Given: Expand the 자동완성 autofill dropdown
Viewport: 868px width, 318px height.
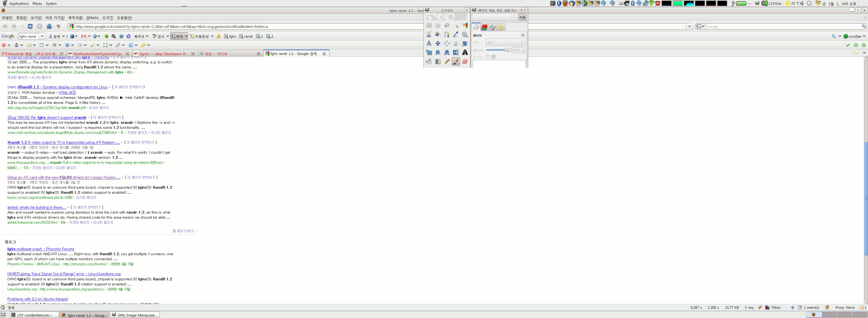Looking at the screenshot, I should pos(212,36).
